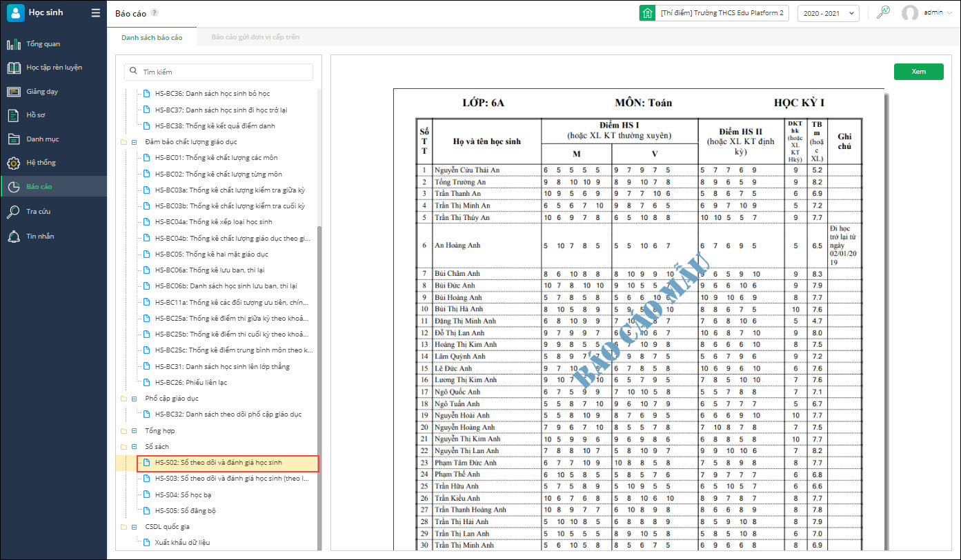Click document icon of HS-S04 Sổ học bạ
This screenshot has width=961, height=560.
[146, 494]
